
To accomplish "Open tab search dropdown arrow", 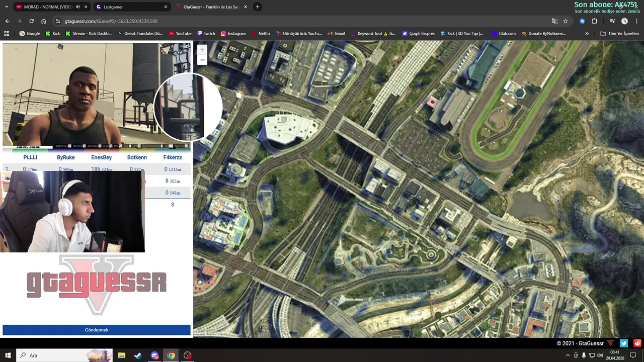I will click(7, 7).
